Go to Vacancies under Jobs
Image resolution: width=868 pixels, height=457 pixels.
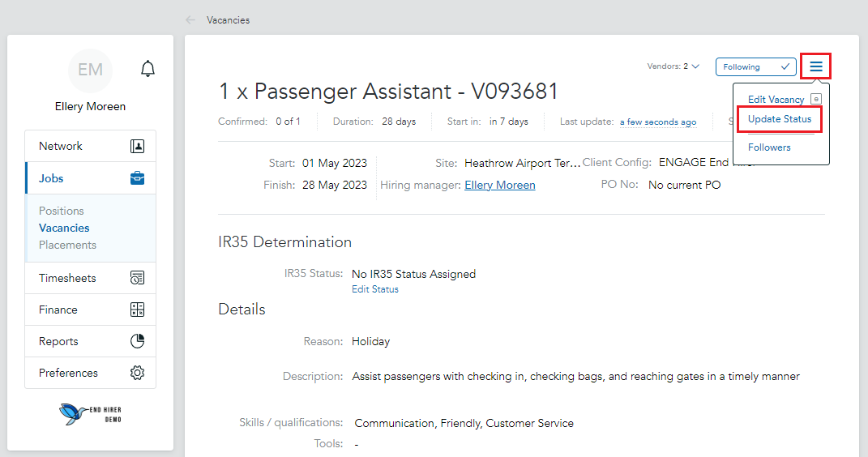coord(64,228)
